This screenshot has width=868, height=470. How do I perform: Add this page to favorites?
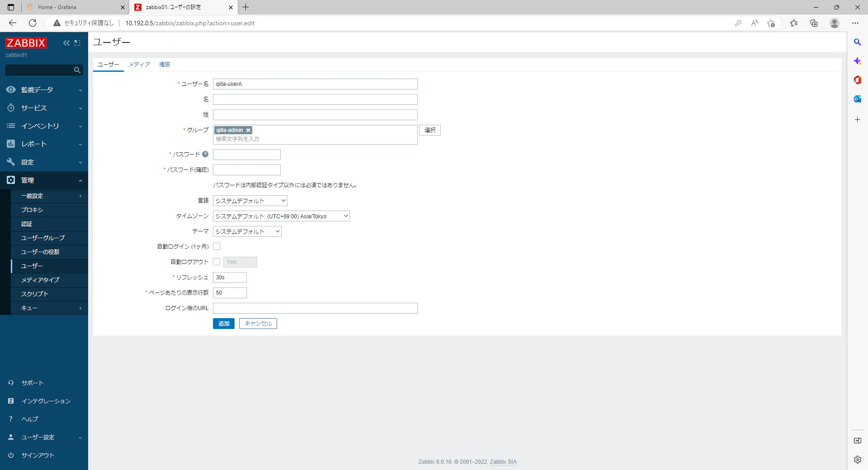point(771,23)
